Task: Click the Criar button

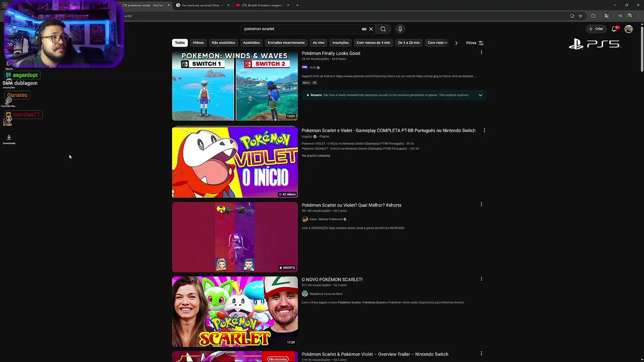Action: pyautogui.click(x=596, y=29)
